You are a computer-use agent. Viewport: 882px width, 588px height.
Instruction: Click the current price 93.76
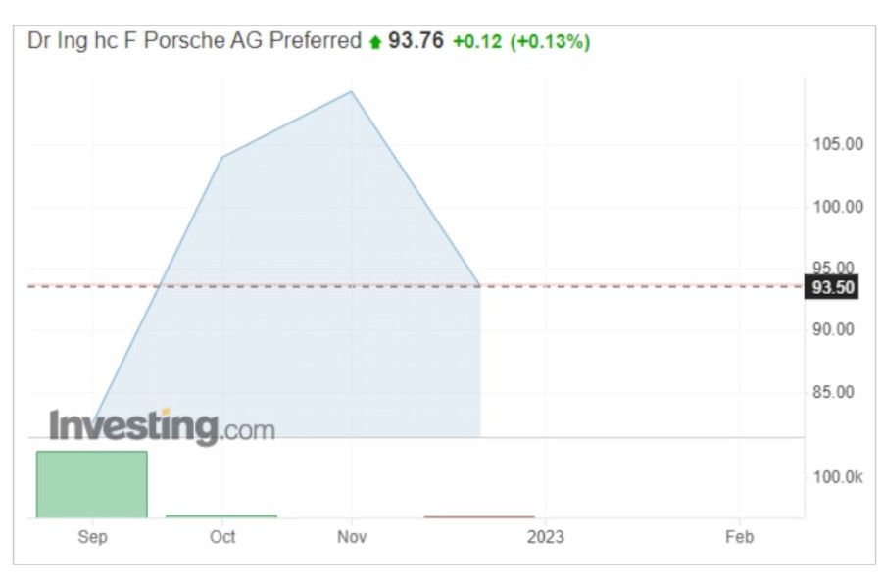[x=416, y=41]
